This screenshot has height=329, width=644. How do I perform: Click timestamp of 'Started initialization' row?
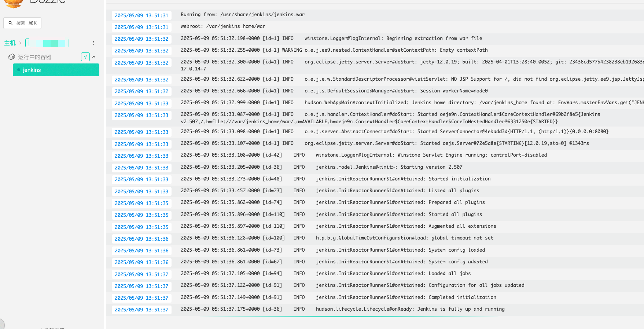(141, 179)
